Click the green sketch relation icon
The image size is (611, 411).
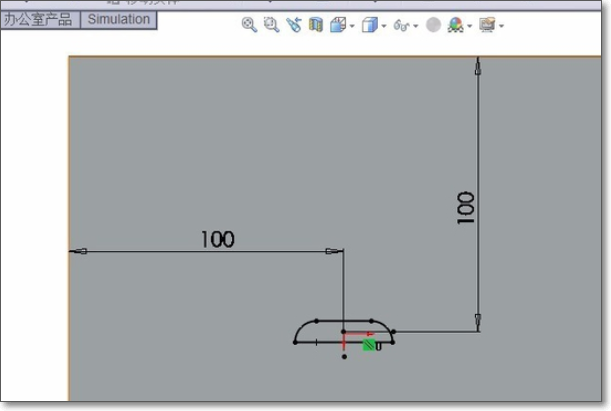pos(369,345)
